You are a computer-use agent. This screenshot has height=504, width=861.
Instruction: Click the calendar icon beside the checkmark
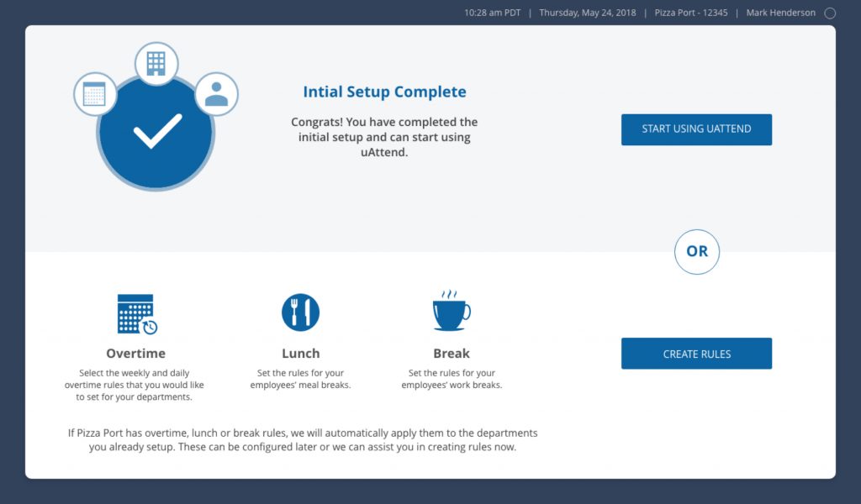point(95,94)
